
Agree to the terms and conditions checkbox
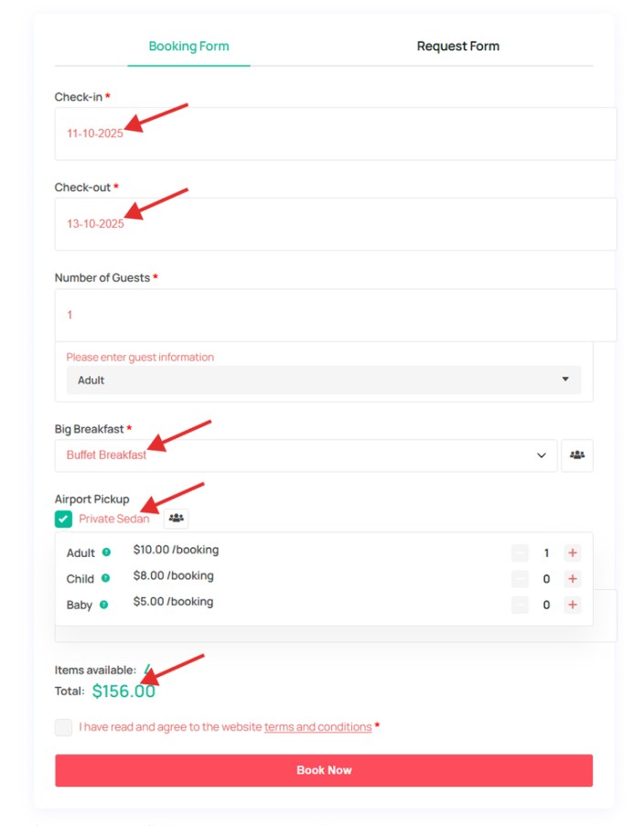coord(63,727)
